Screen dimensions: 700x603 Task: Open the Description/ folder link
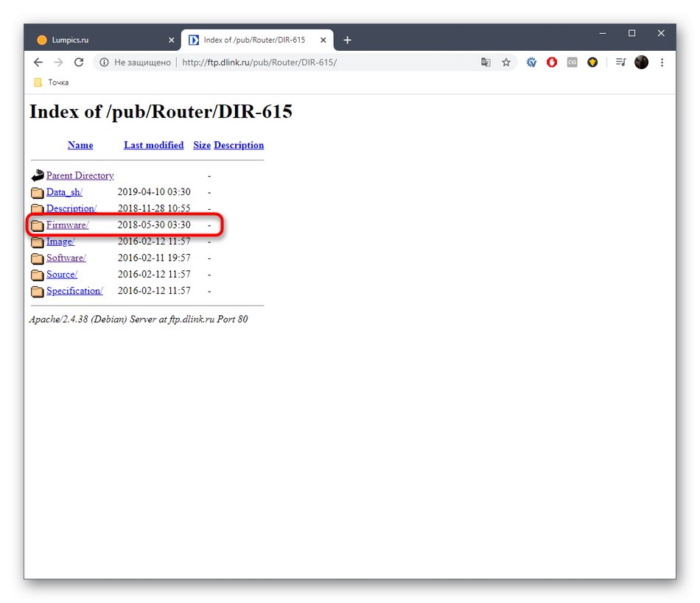click(71, 208)
